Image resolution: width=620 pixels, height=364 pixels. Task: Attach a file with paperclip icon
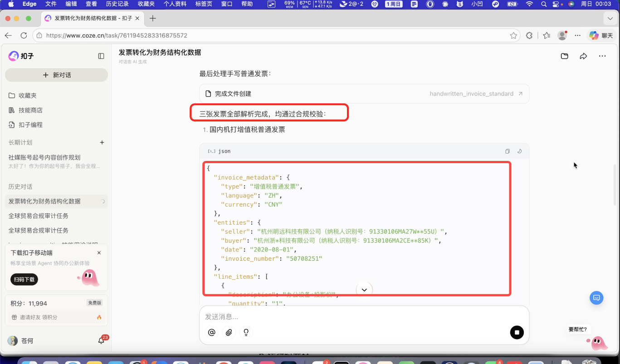pyautogui.click(x=229, y=332)
